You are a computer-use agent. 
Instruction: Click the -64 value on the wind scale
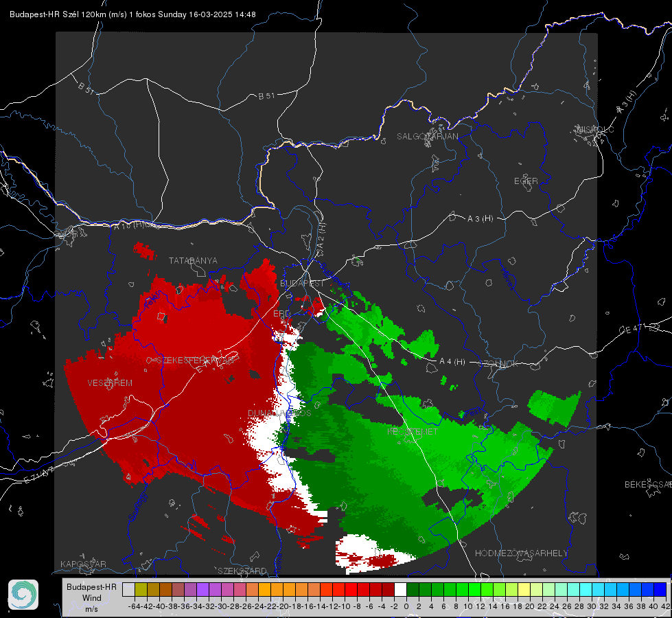tap(135, 606)
